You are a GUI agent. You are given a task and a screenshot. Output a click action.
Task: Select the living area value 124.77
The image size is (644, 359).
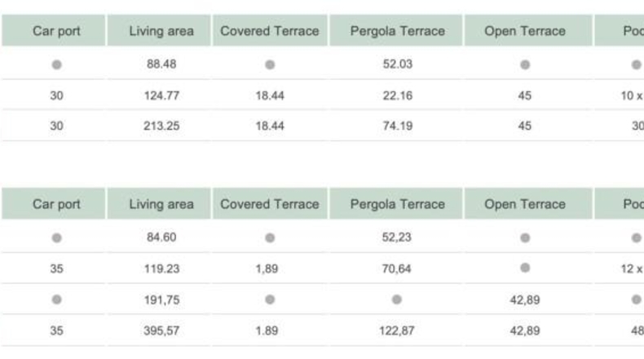pos(161,95)
